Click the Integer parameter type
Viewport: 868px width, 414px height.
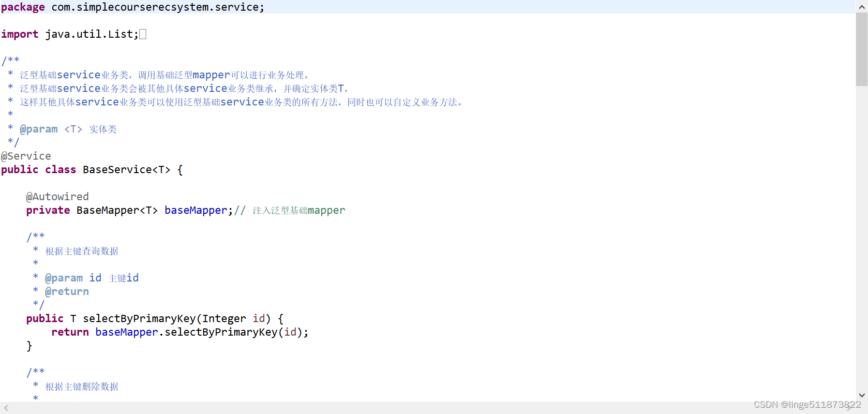224,319
